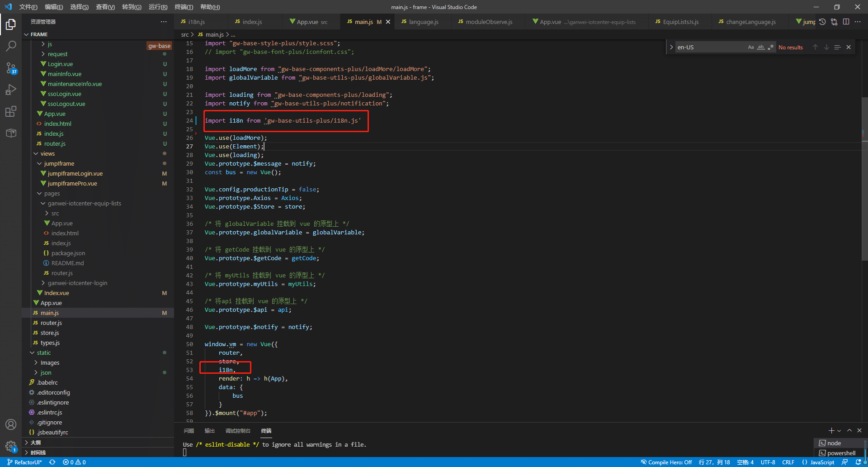Open the Search view in activity bar
Screen dimensions: 868x467
click(x=11, y=46)
